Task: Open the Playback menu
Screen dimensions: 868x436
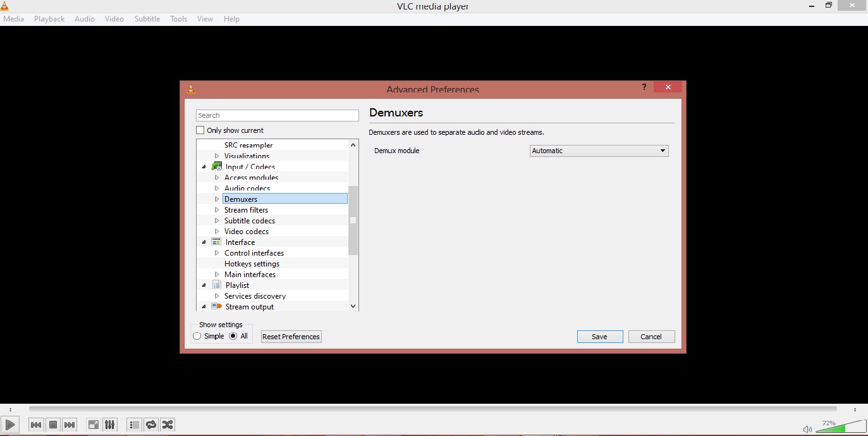Action: point(49,19)
